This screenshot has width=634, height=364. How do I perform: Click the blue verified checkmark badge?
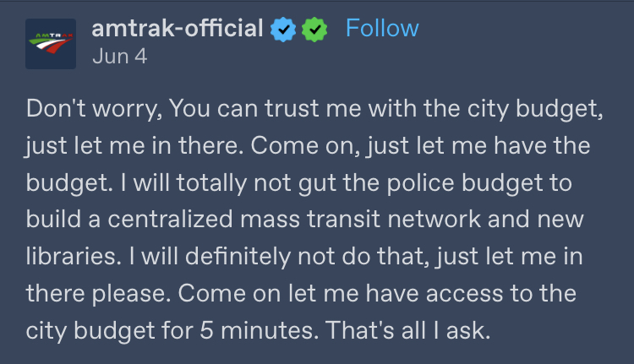283,29
